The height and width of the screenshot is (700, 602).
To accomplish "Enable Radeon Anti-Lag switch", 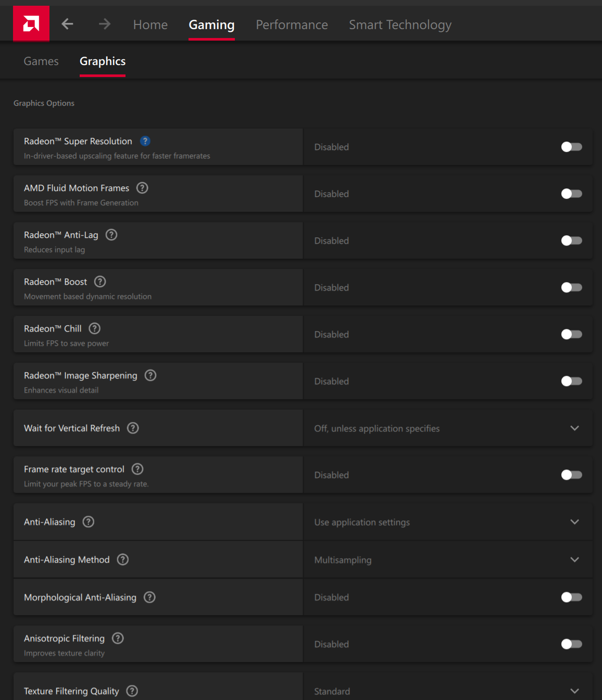I will [x=571, y=240].
